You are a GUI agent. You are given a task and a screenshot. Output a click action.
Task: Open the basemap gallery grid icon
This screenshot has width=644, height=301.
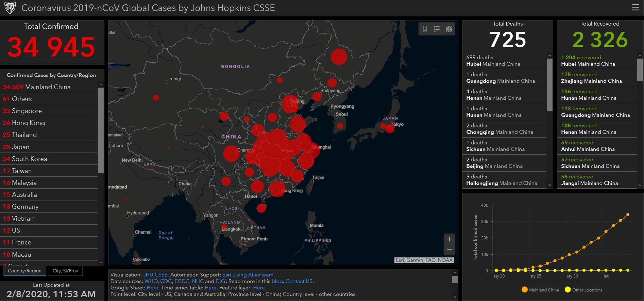pyautogui.click(x=449, y=29)
